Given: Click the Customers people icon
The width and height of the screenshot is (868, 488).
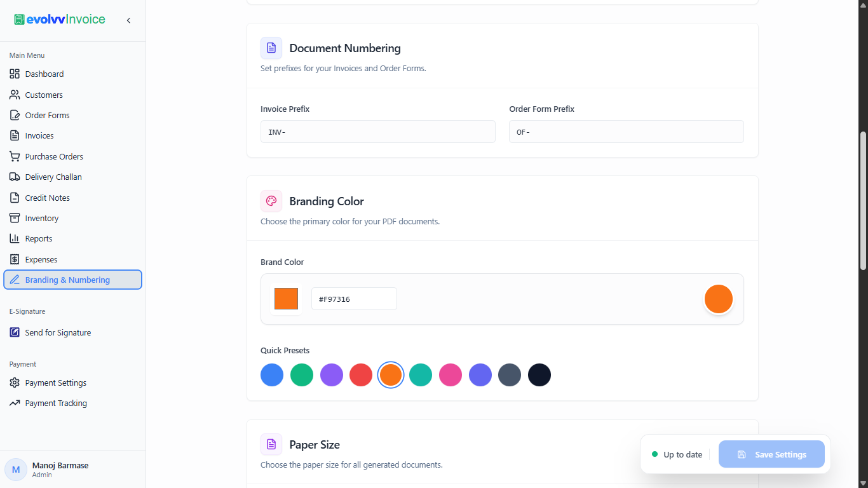Looking at the screenshot, I should point(15,95).
